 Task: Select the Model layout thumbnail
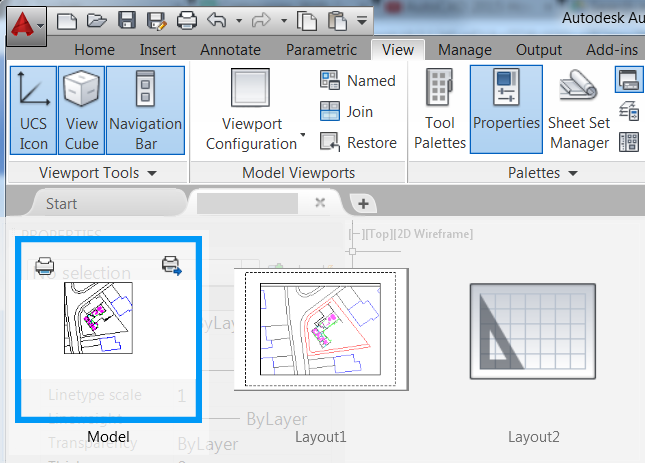109,330
